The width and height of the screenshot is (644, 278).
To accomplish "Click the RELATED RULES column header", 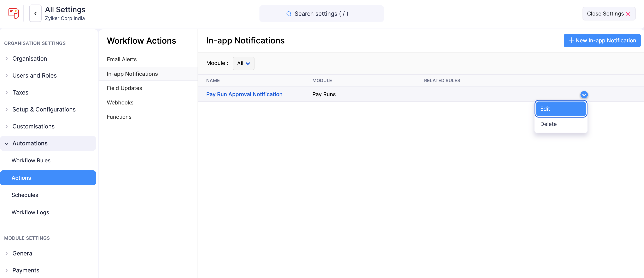I will click(442, 80).
